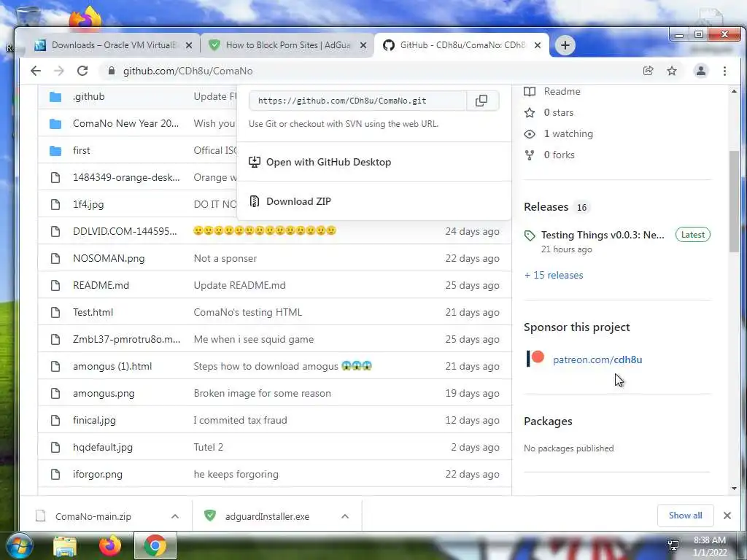Open hqdefault.jpg file
Screen dimensions: 747x560
pyautogui.click(x=103, y=447)
